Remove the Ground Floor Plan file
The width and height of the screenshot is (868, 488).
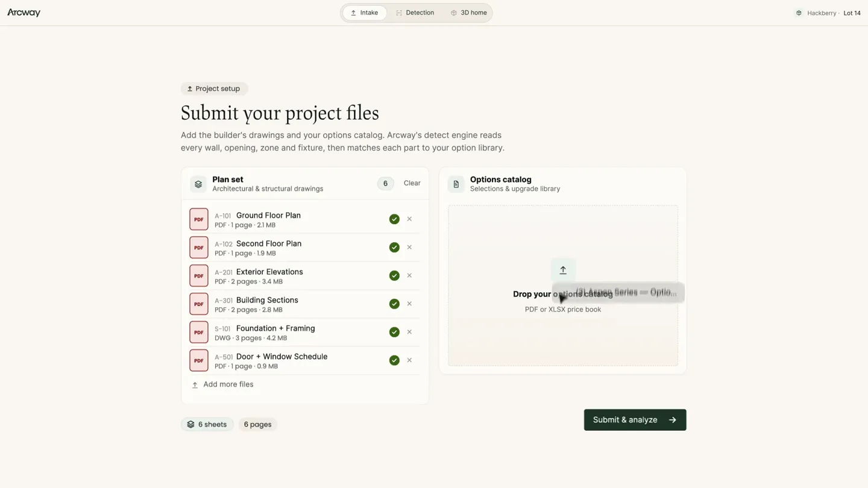[409, 219]
